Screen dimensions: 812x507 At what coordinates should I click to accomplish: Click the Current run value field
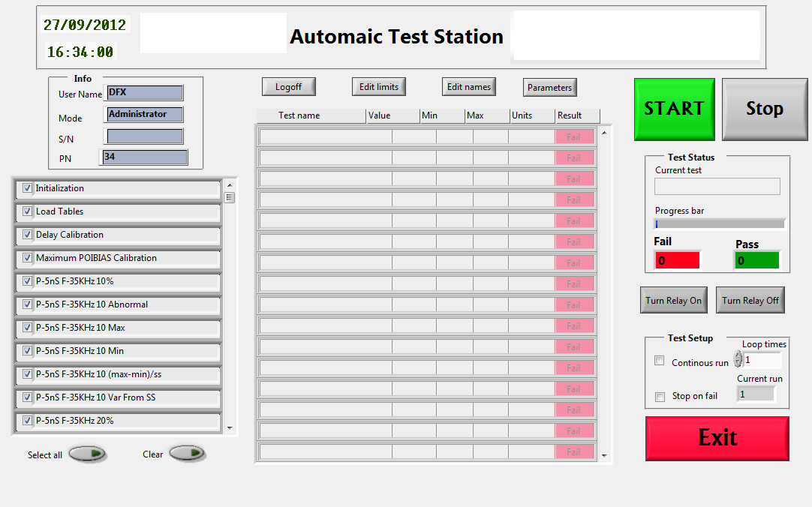coord(756,394)
